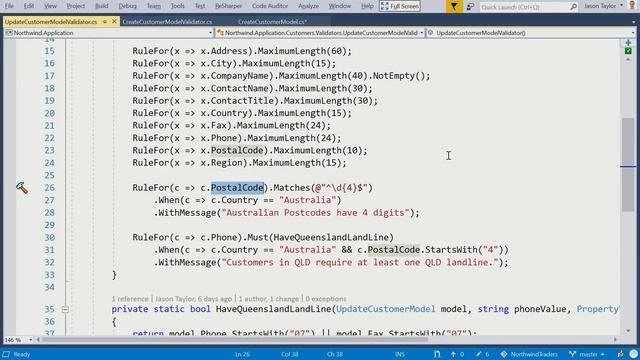640x360 pixels.
Task: Open the Analyze menu
Action: 309,6
